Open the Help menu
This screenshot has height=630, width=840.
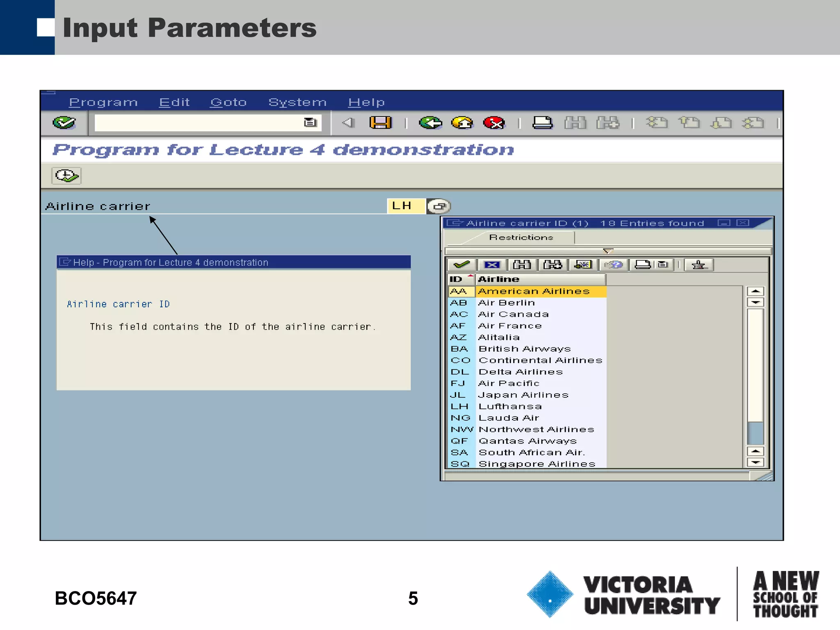(366, 103)
